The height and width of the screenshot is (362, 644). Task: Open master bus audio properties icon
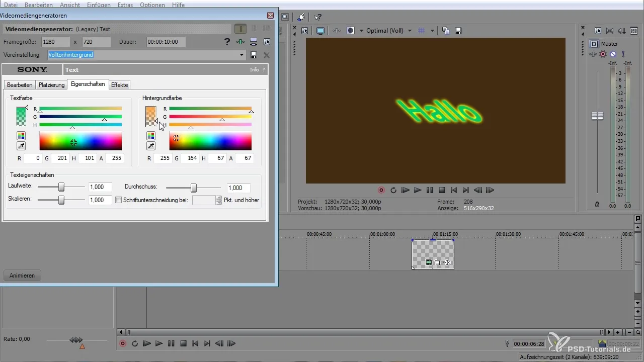coord(598,31)
